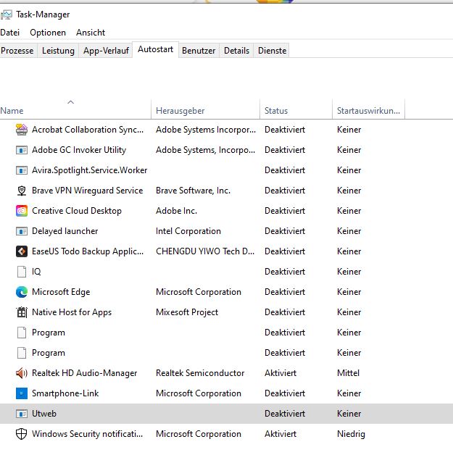This screenshot has height=476, width=453.
Task: Click Deaktiviert status in the Utweb row
Action: pos(285,414)
